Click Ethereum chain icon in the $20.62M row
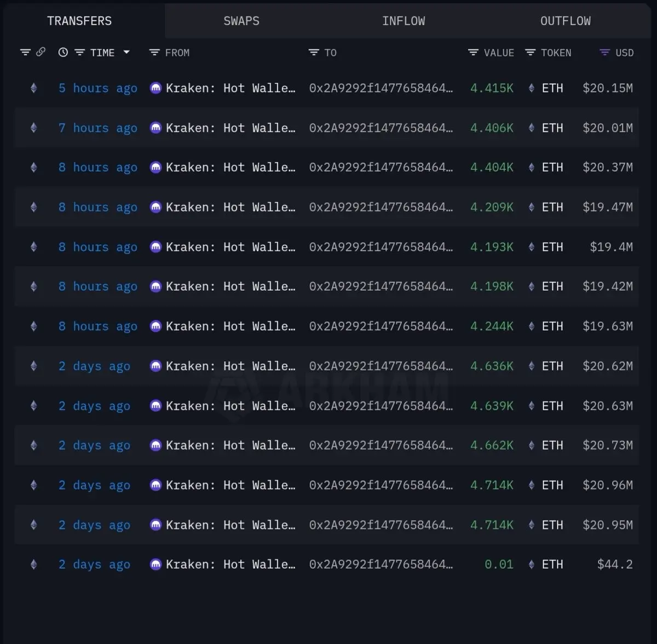This screenshot has height=644, width=657. (x=34, y=366)
